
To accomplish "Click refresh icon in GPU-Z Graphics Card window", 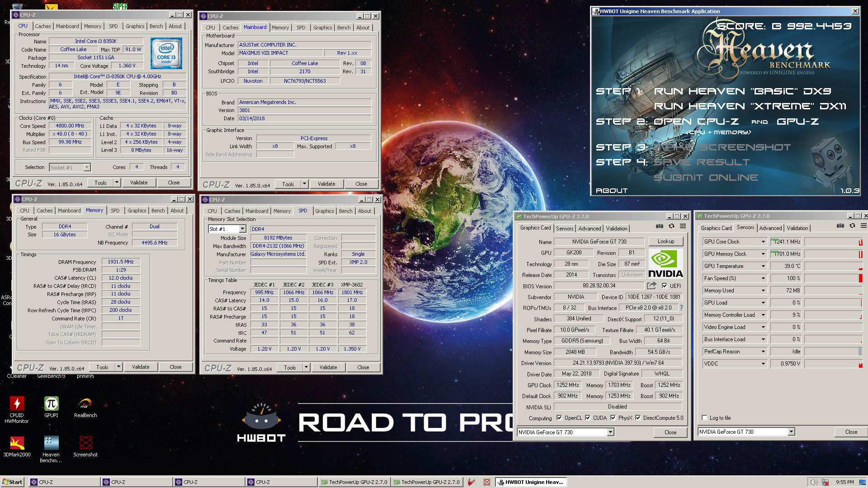I will coord(671,226).
